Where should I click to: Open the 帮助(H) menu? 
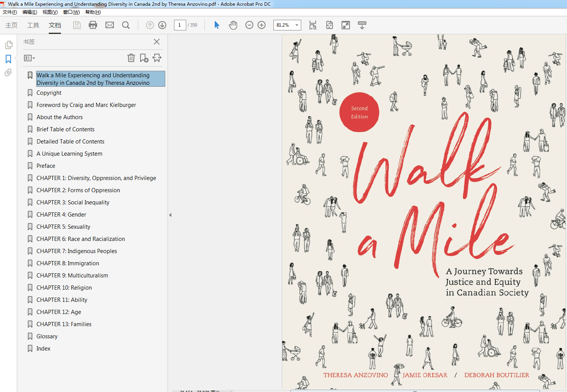coord(93,12)
